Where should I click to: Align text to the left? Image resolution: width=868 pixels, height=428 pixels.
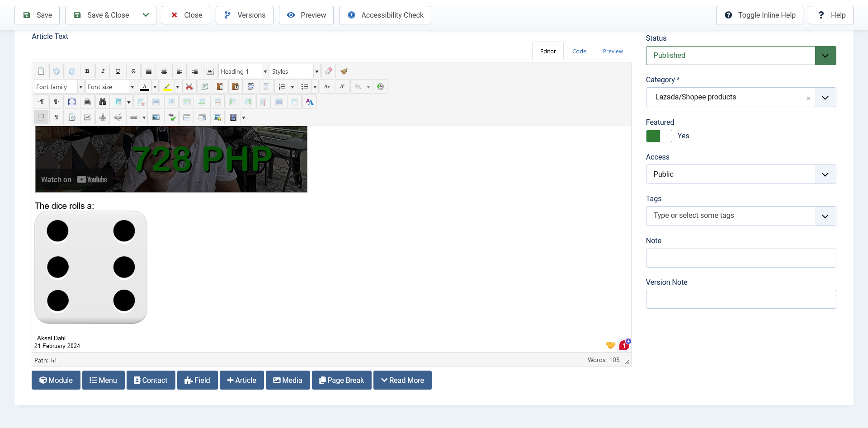(179, 71)
